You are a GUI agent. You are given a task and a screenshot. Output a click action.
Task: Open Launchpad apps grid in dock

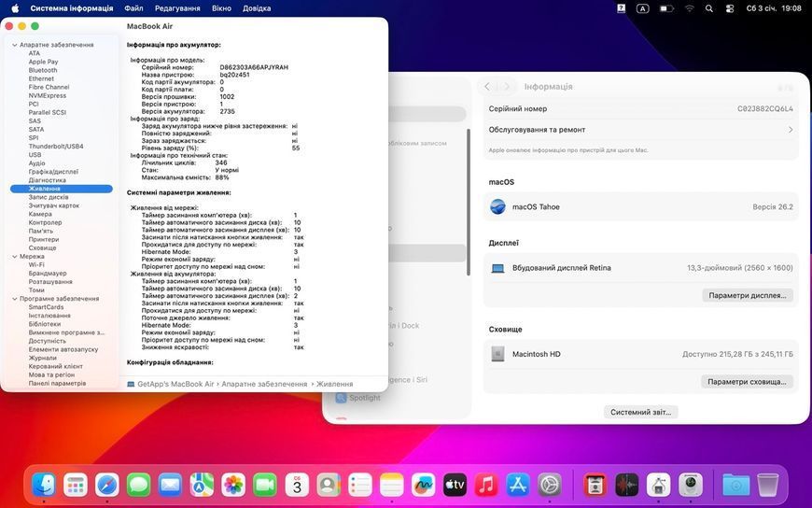point(76,486)
